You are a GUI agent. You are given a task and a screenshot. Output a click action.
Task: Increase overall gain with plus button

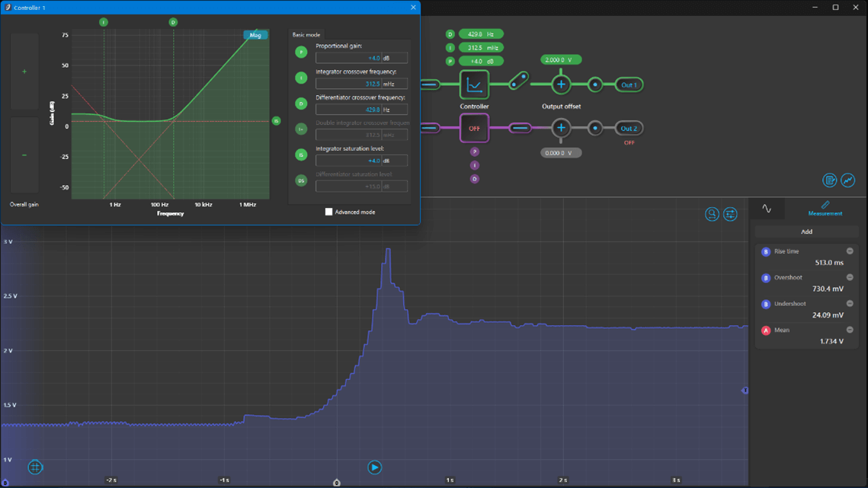coord(24,72)
